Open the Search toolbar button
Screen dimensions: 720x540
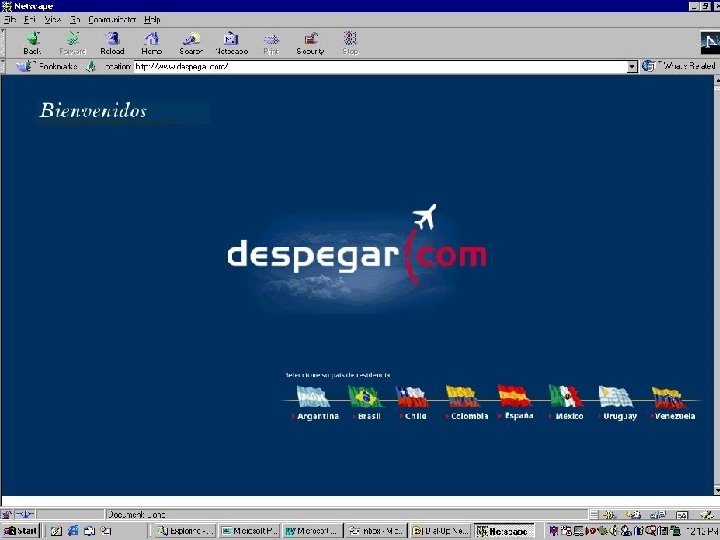[191, 43]
